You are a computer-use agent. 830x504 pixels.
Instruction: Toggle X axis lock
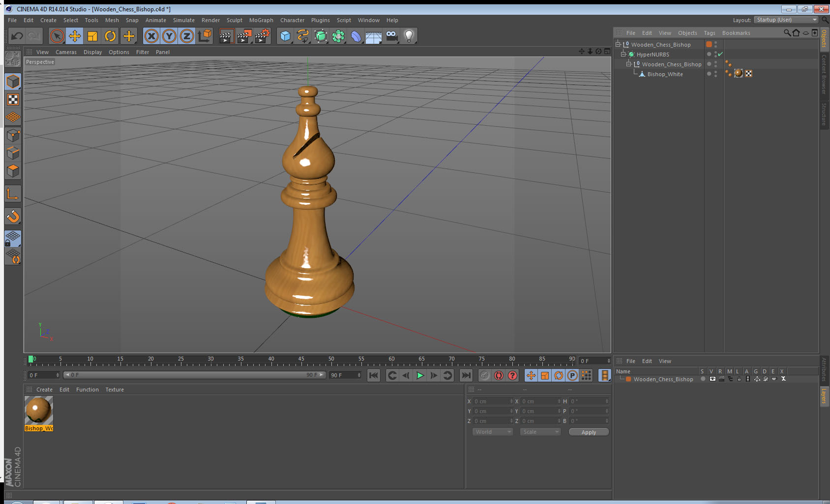click(151, 36)
